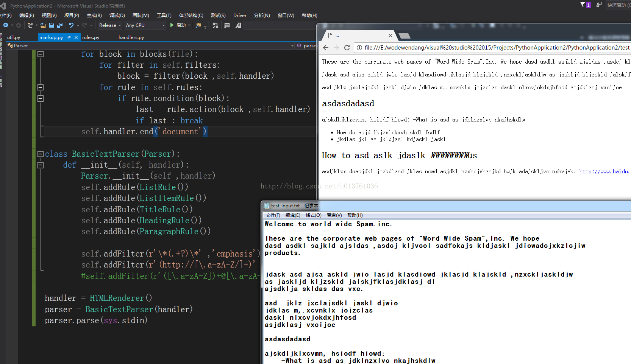Open the Driver menu
This screenshot has height=364, width=631.
pos(240,16)
